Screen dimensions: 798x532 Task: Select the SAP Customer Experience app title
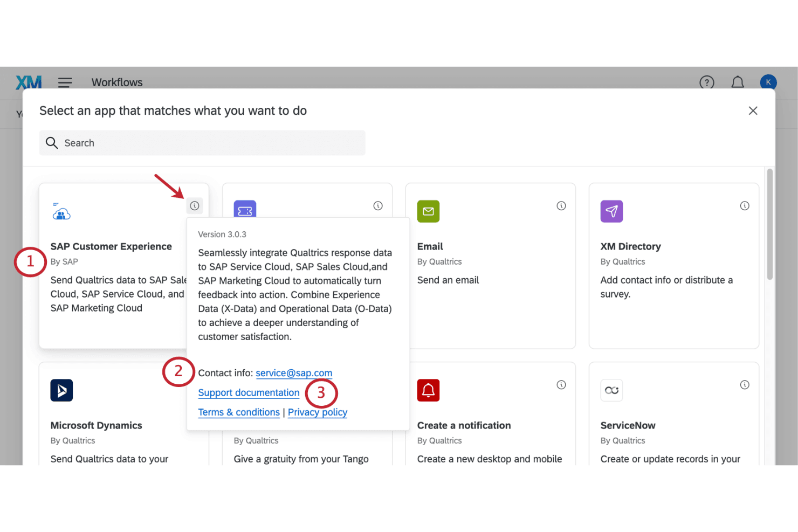(x=111, y=246)
